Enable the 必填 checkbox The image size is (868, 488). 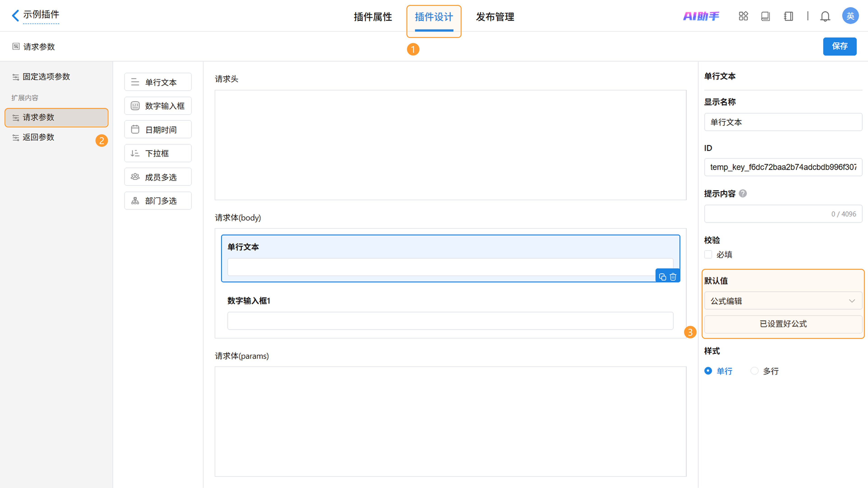(x=708, y=254)
